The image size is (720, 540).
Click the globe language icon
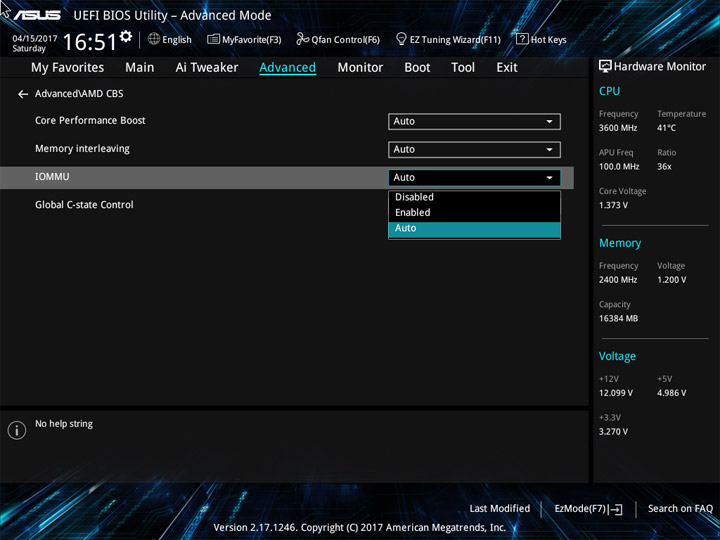tap(154, 39)
